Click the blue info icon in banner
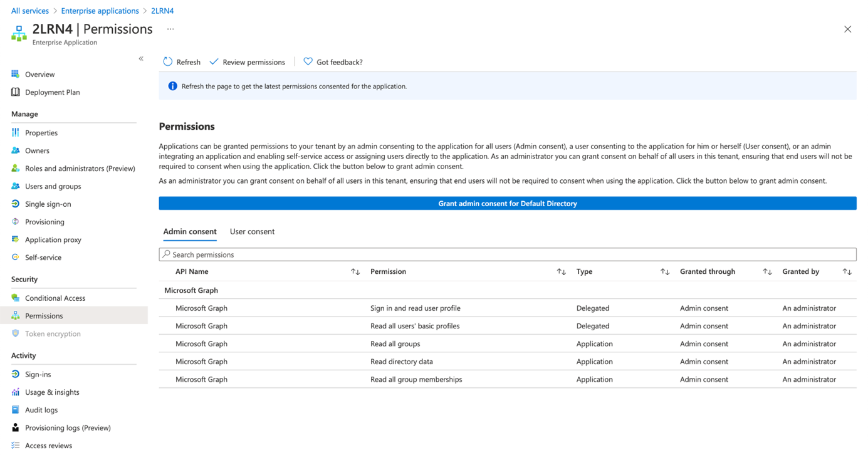868x455 pixels. [x=172, y=86]
